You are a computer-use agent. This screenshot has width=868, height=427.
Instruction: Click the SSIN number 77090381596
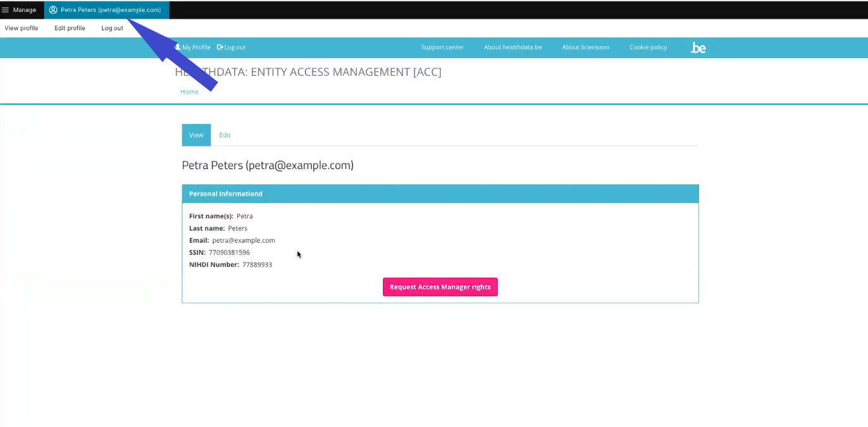(229, 252)
